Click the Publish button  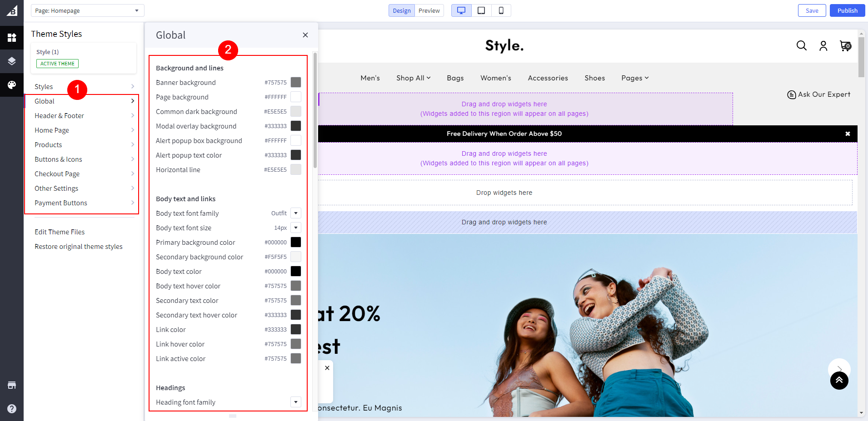click(x=847, y=10)
